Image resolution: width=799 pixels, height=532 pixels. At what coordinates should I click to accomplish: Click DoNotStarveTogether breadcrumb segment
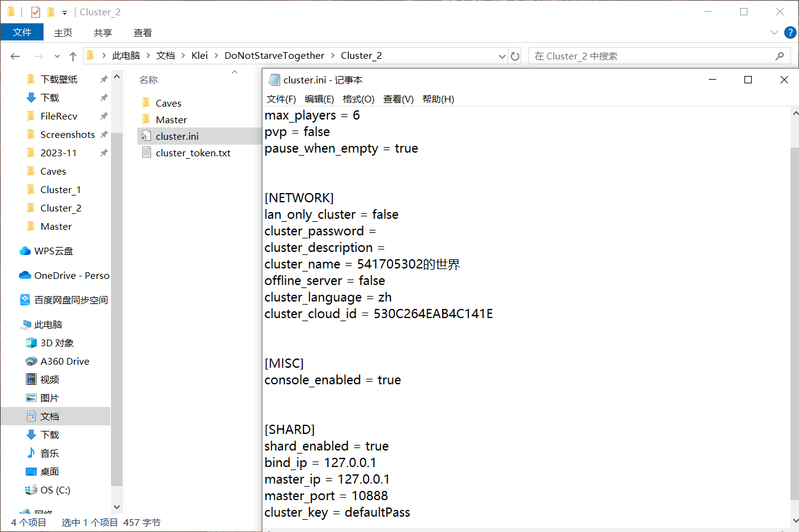274,56
